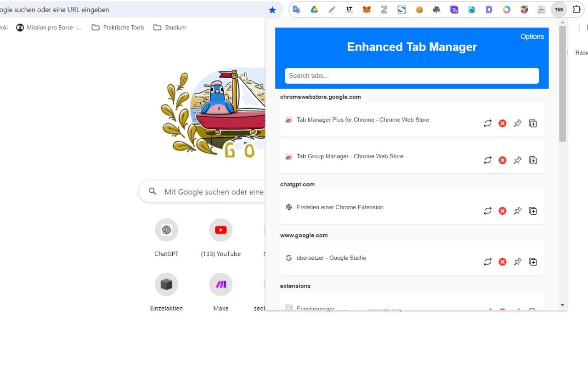
Task: Close the Erstellen einer Chrome Extension tab
Action: (503, 211)
